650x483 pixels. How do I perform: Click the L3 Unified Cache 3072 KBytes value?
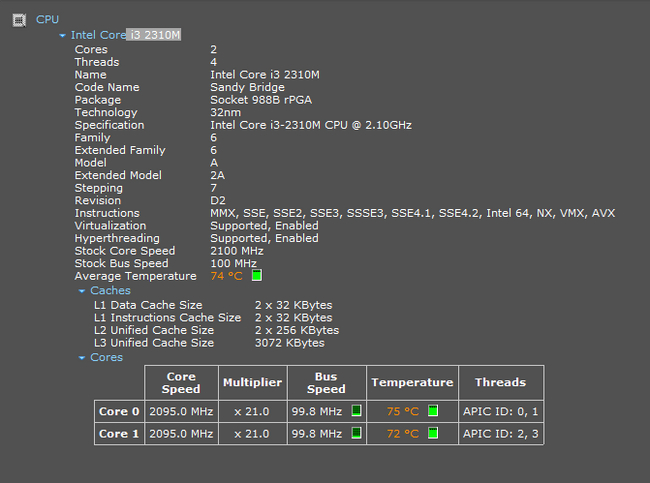click(x=290, y=343)
